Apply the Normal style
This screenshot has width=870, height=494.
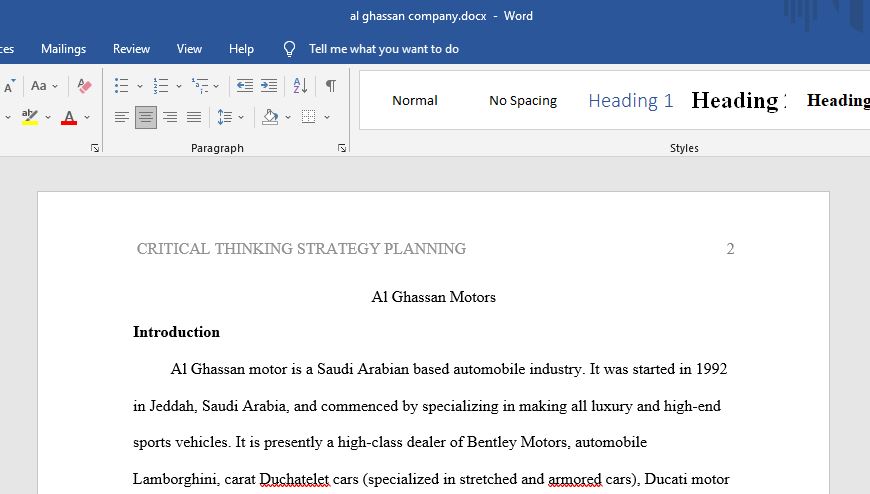(414, 100)
